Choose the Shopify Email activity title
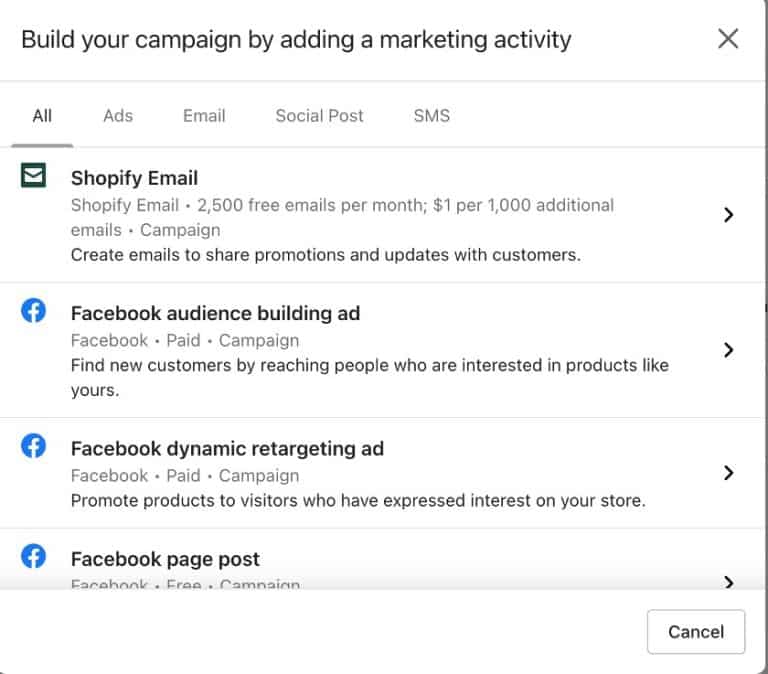 tap(134, 178)
